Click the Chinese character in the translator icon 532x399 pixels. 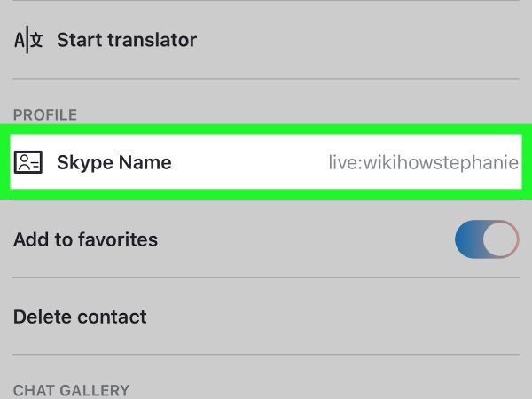(x=36, y=40)
